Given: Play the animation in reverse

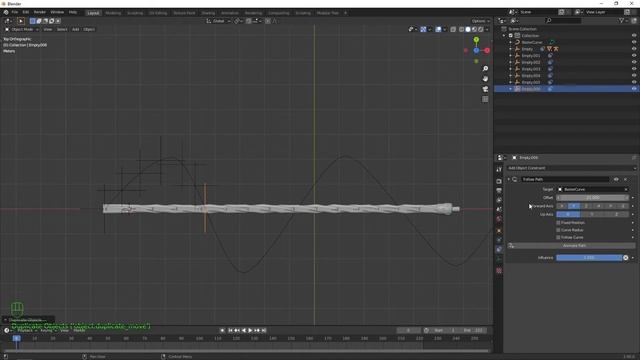Looking at the screenshot, I should click(x=244, y=330).
